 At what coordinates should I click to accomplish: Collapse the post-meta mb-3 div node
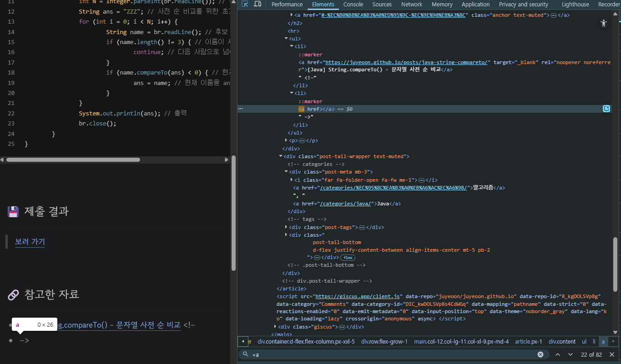point(286,172)
